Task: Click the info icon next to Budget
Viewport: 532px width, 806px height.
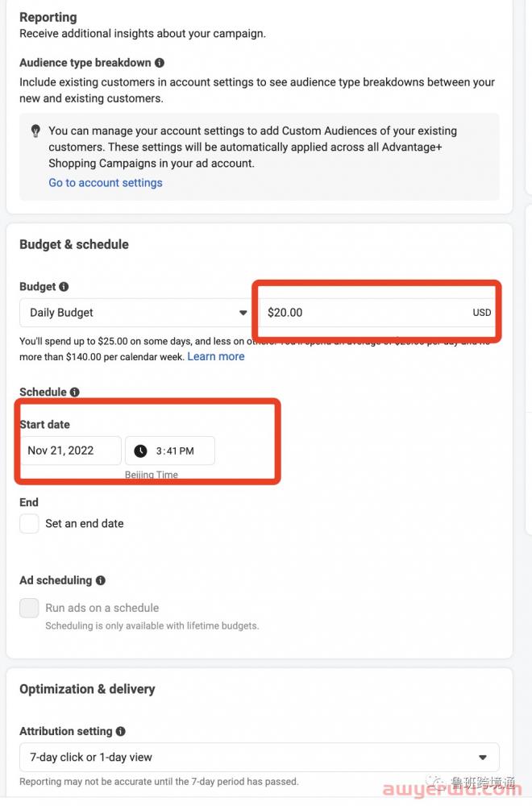Action: pyautogui.click(x=64, y=287)
